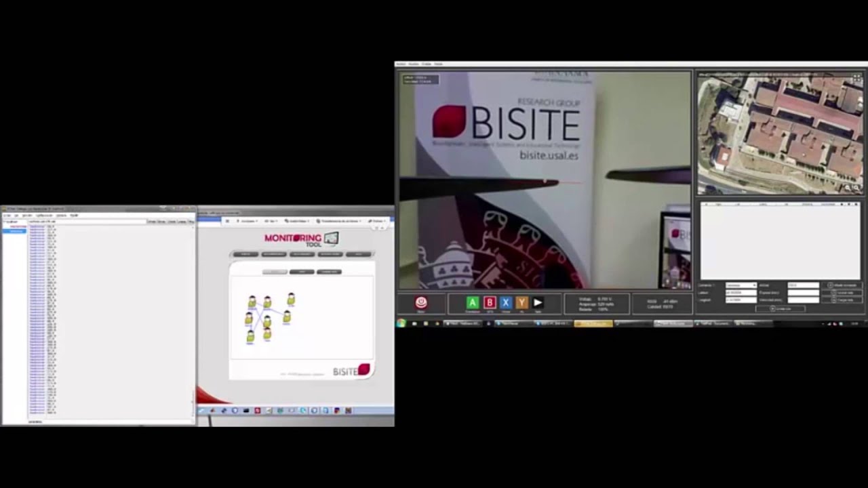Click the aerial satellite map view
868x488 pixels.
(781, 133)
